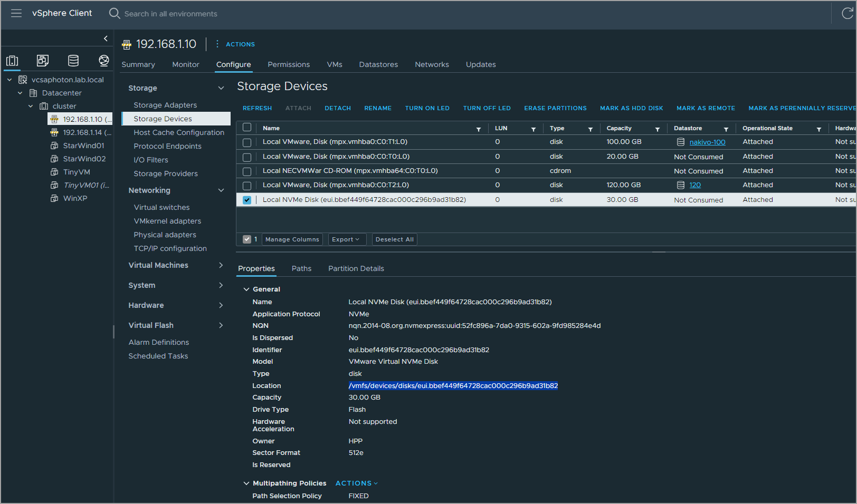Viewport: 857px width, 504px height.
Task: Open Networking inventory icon
Action: coord(104,61)
